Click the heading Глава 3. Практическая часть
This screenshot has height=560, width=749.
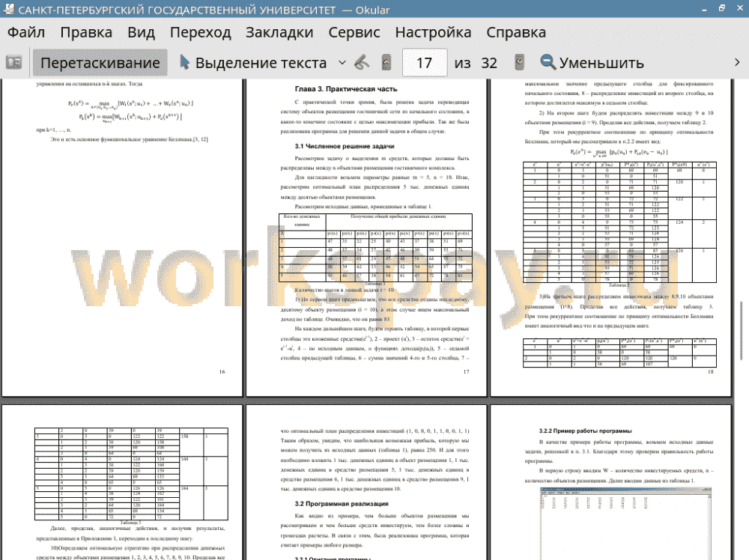[346, 89]
